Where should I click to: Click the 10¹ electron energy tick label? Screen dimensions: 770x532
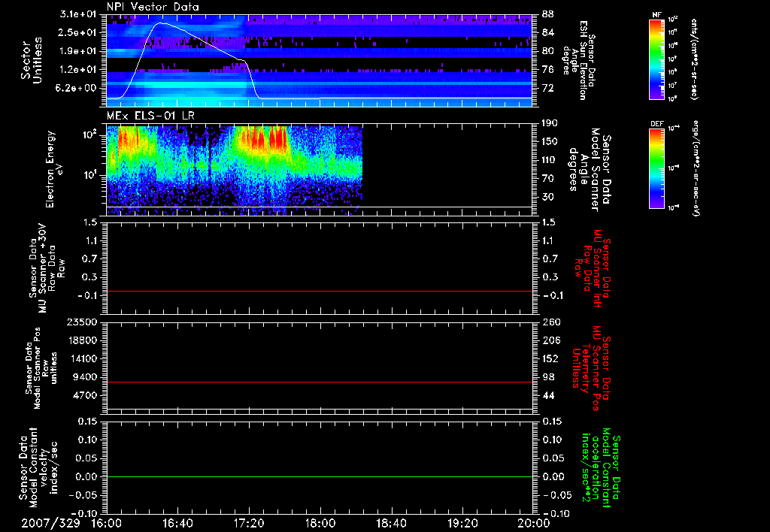pyautogui.click(x=91, y=175)
